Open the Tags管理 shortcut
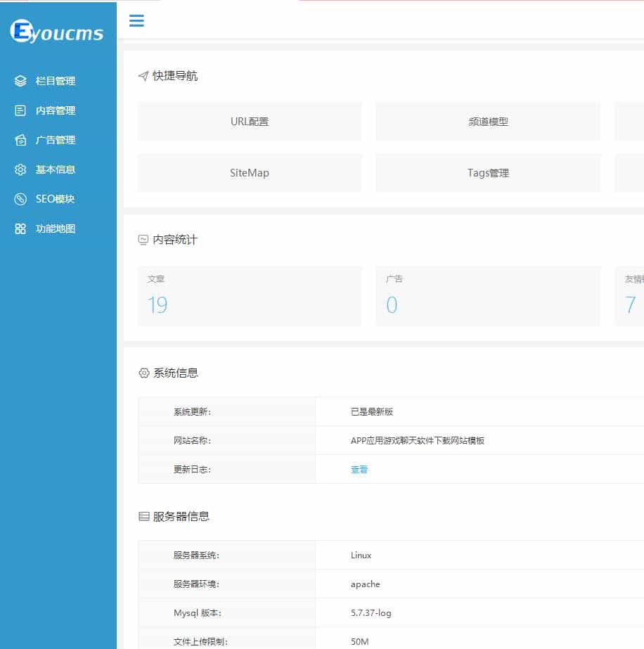644x649 pixels. [488, 172]
